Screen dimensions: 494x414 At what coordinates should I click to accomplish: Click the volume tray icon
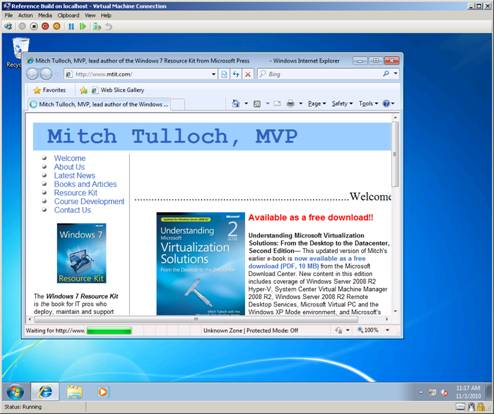tap(444, 393)
